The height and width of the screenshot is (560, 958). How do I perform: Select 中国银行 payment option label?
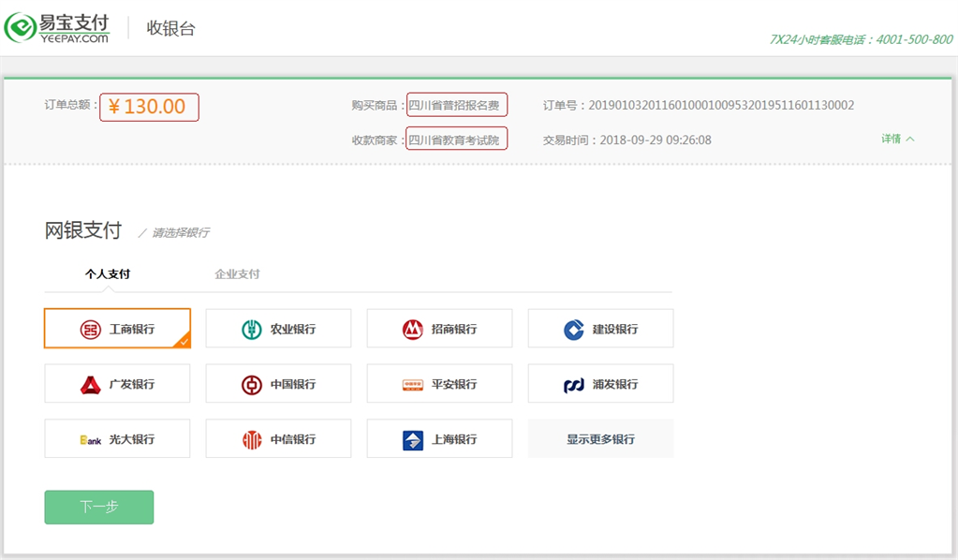point(293,384)
